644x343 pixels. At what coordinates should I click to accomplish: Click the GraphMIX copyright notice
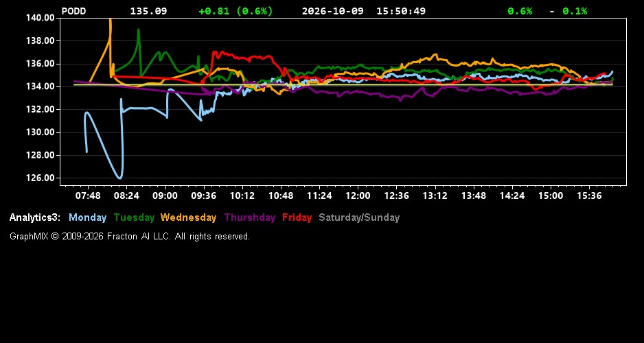130,236
